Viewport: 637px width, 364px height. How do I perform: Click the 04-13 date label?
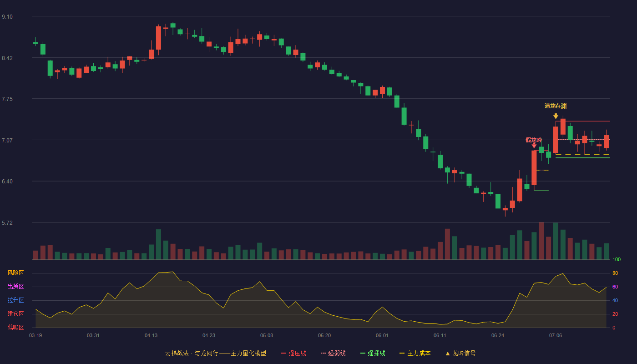click(x=151, y=335)
